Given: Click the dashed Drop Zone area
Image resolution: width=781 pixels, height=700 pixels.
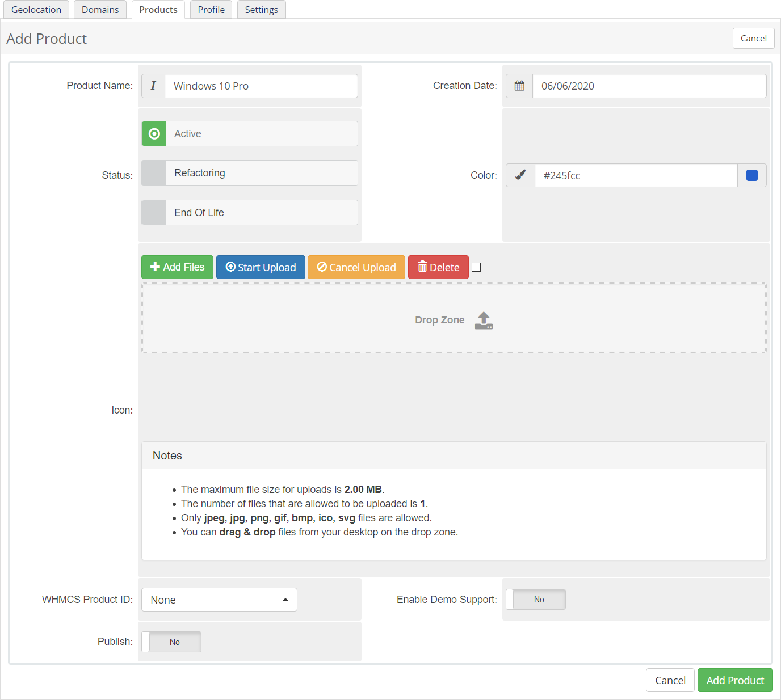Looking at the screenshot, I should 454,318.
